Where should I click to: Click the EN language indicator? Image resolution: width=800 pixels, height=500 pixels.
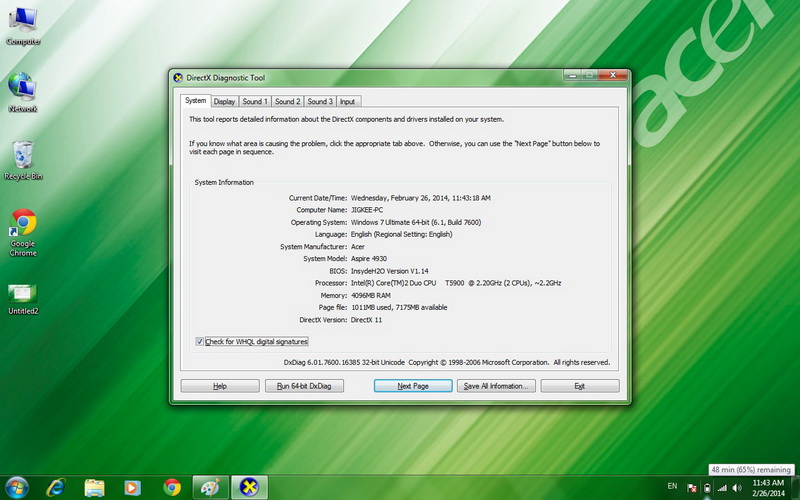[x=672, y=486]
